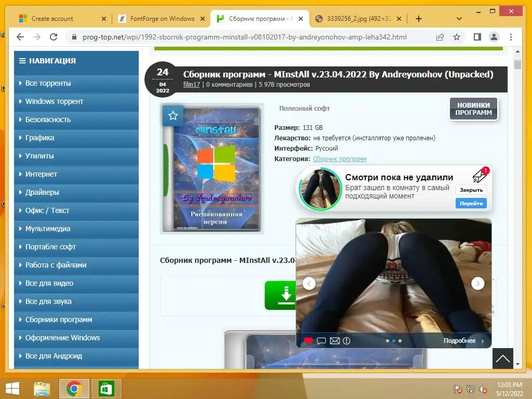Open Безопасность category
Viewport: 532px width, 399px height.
pyautogui.click(x=76, y=119)
